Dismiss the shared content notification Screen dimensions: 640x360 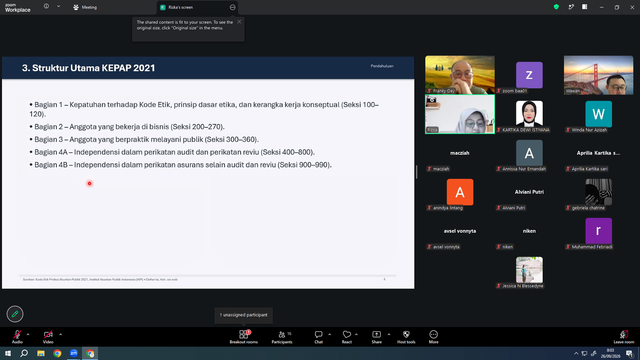(239, 22)
